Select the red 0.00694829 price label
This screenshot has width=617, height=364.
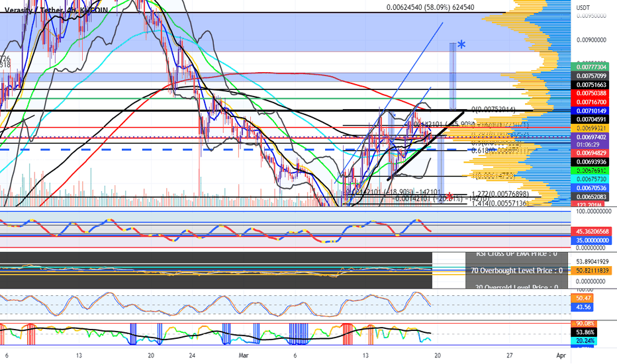click(590, 153)
